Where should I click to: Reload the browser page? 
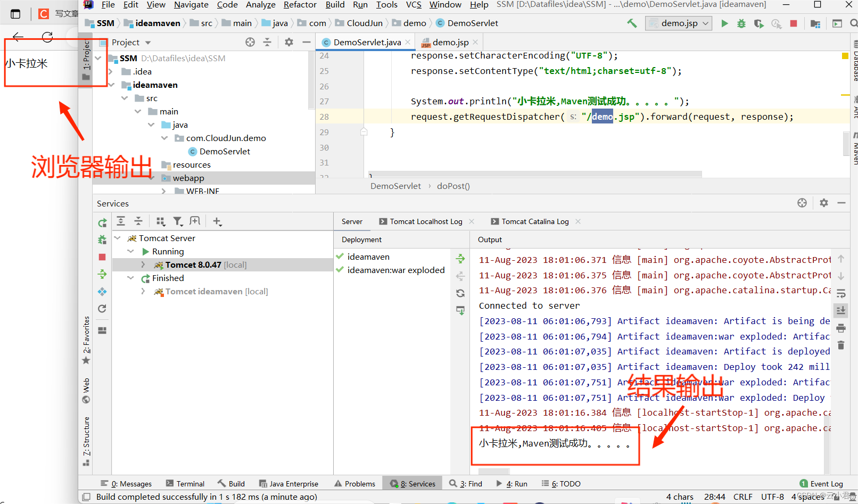click(47, 37)
